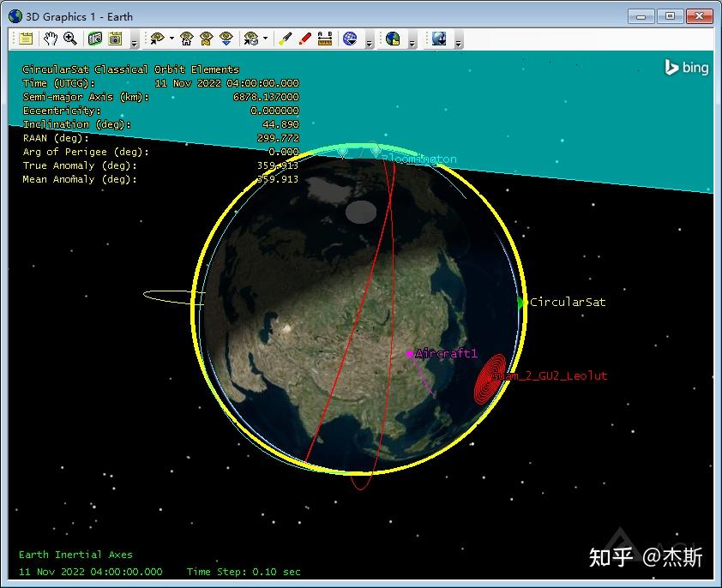Screen dimensions: 722x588
Task: Select the red pencil annotation tool
Action: pos(304,39)
